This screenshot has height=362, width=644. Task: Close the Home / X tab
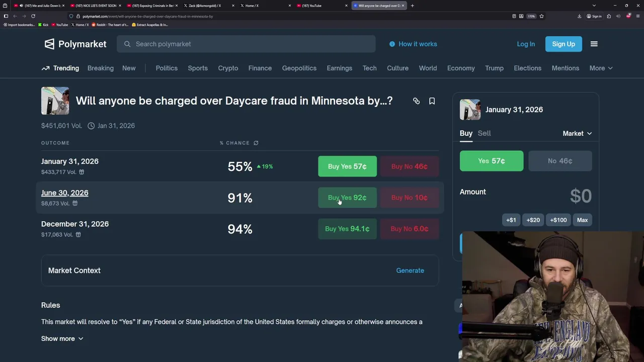(x=289, y=6)
